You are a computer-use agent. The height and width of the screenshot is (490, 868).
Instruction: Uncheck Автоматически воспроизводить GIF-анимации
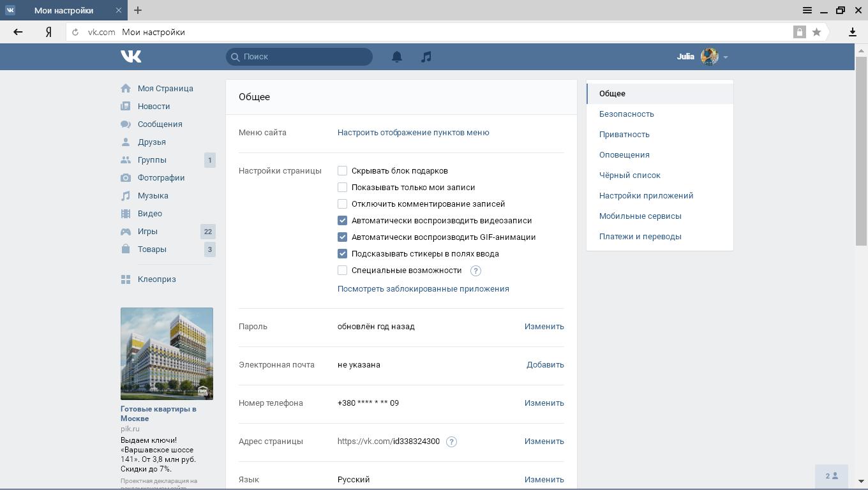point(342,237)
